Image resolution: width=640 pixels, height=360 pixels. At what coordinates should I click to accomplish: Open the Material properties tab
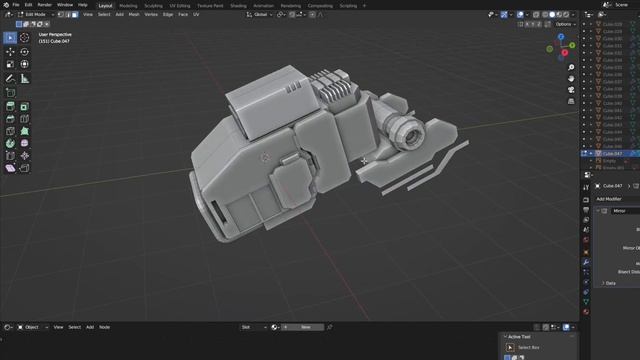coord(586,312)
